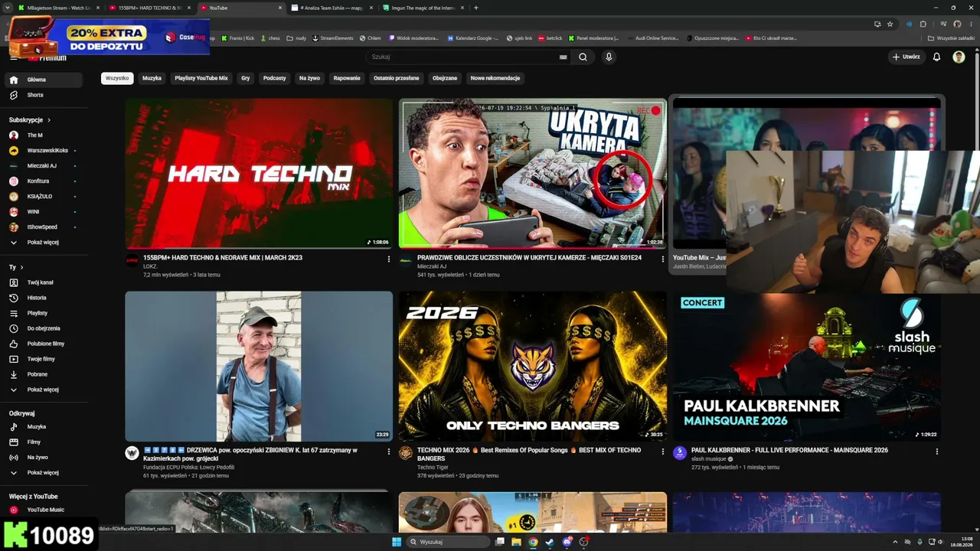Open Na żywo under Odkrywaj in sidebar
980x551 pixels.
(44, 457)
